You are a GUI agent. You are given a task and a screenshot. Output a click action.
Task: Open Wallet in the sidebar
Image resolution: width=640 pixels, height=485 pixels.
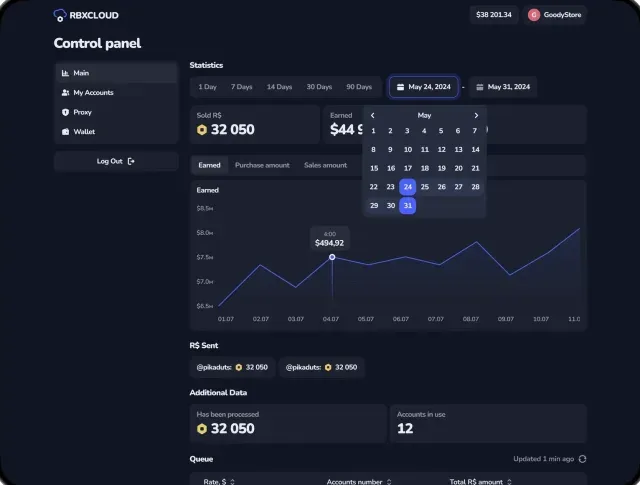(x=116, y=132)
